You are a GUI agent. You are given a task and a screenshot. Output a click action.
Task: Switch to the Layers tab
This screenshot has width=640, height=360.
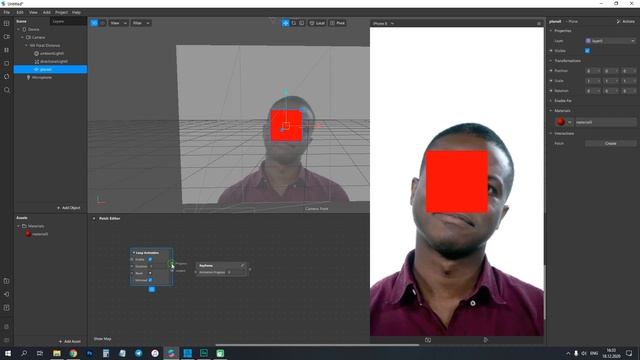[x=58, y=21]
